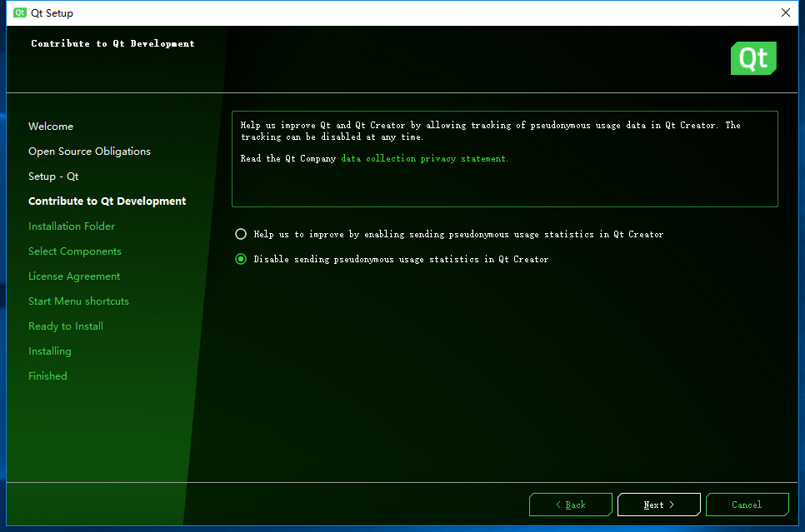The height and width of the screenshot is (532, 805).
Task: Select the Open Source Obligations step
Action: [x=89, y=152]
